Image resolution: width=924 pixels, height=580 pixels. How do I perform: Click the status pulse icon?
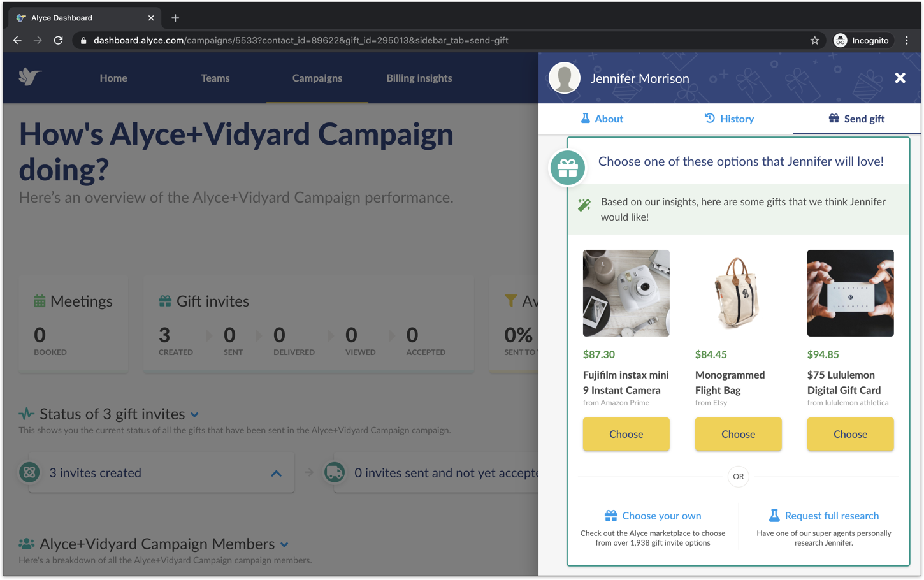tap(26, 414)
